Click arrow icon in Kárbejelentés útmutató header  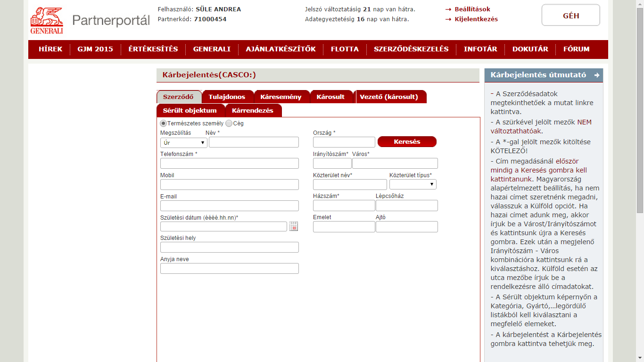tap(597, 75)
